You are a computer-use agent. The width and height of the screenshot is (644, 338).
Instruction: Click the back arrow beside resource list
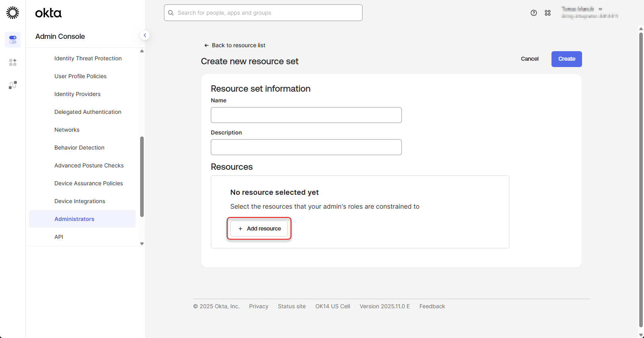[206, 46]
